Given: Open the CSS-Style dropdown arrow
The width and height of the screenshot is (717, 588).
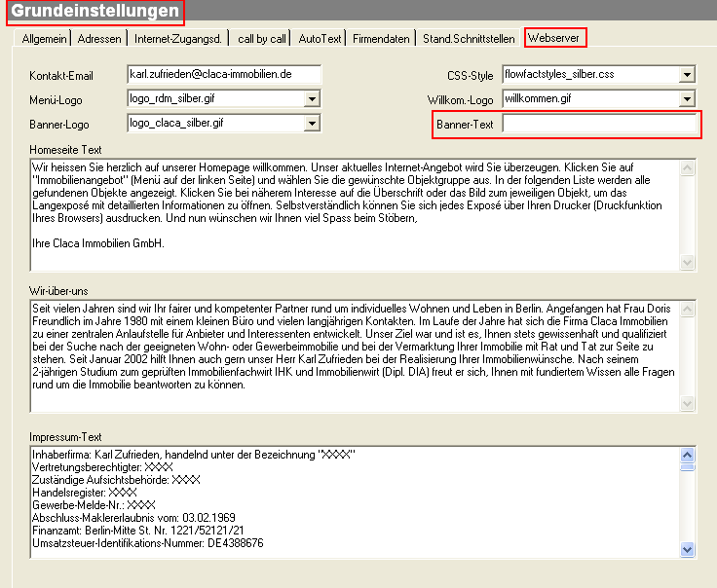Looking at the screenshot, I should click(x=687, y=74).
